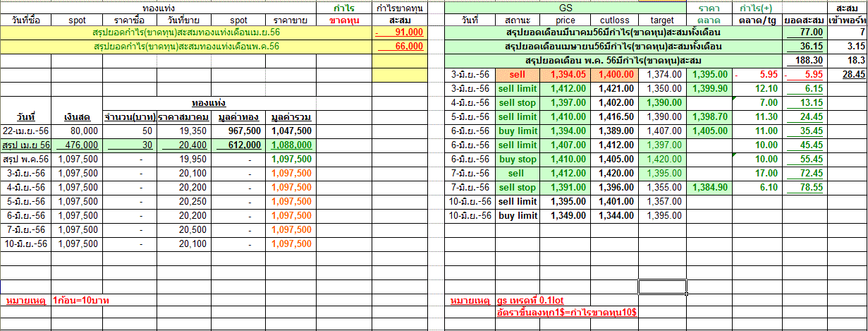Click the 19,350 association price cell

coord(185,131)
